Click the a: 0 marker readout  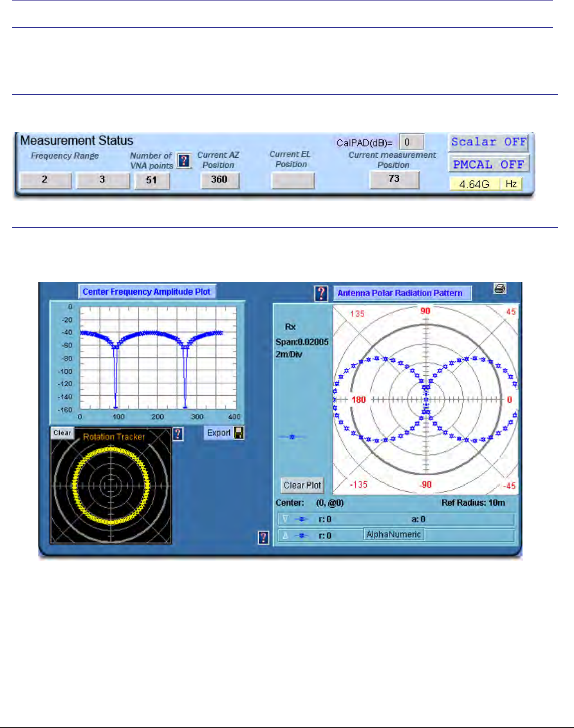tap(418, 519)
